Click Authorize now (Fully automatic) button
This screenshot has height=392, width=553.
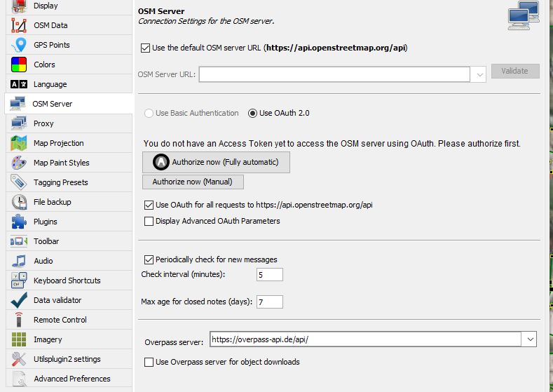[216, 162]
